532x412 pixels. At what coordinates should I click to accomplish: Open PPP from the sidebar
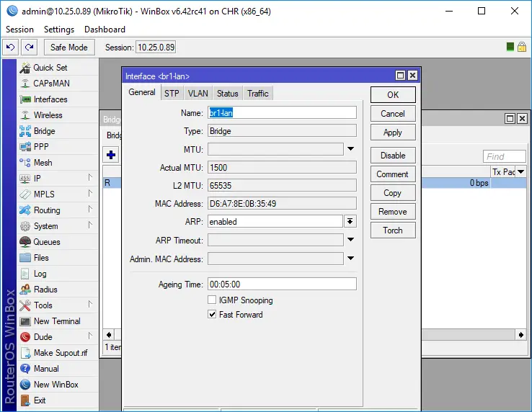coord(58,147)
